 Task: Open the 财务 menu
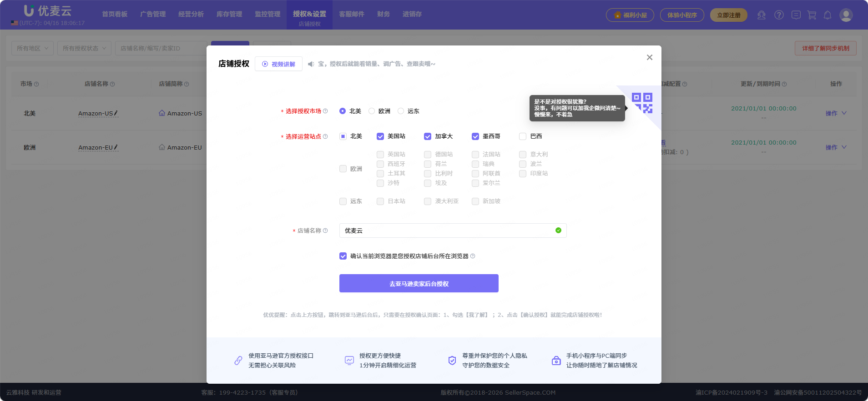(384, 14)
